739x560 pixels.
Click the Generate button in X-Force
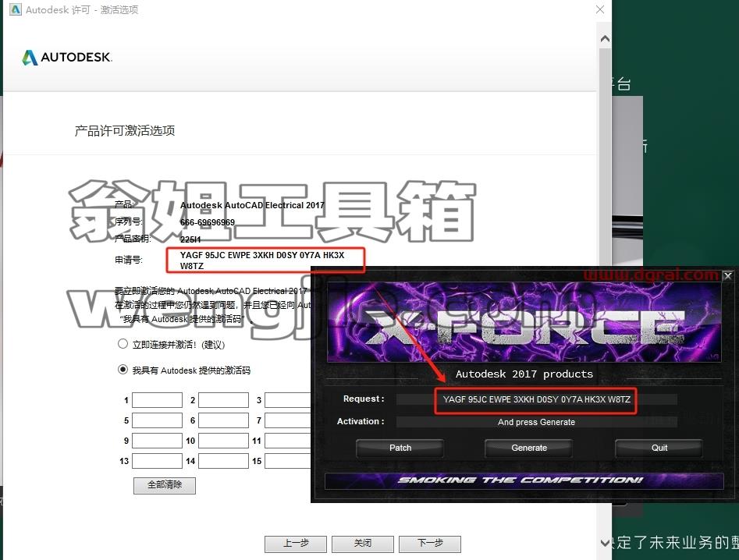click(x=529, y=448)
